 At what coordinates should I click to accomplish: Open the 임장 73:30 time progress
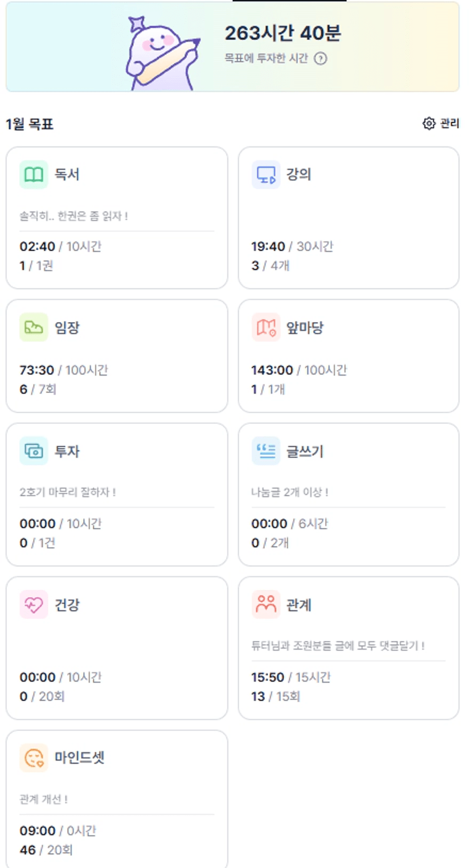tap(36, 370)
